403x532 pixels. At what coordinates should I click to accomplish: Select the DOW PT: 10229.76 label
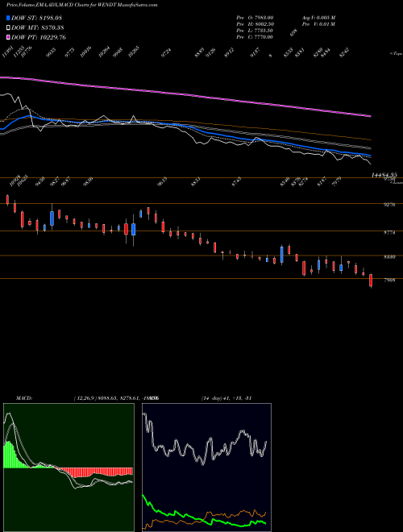39,37
